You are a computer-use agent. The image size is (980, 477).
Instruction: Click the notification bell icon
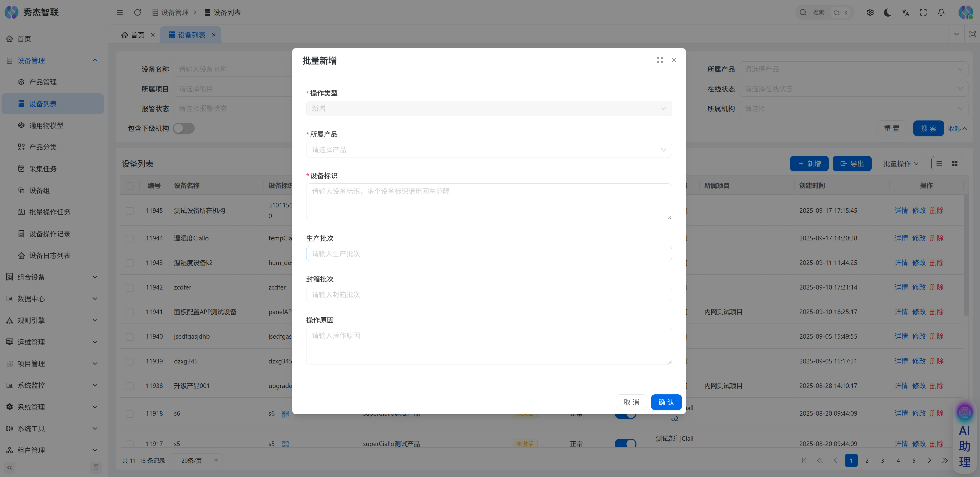coord(941,13)
